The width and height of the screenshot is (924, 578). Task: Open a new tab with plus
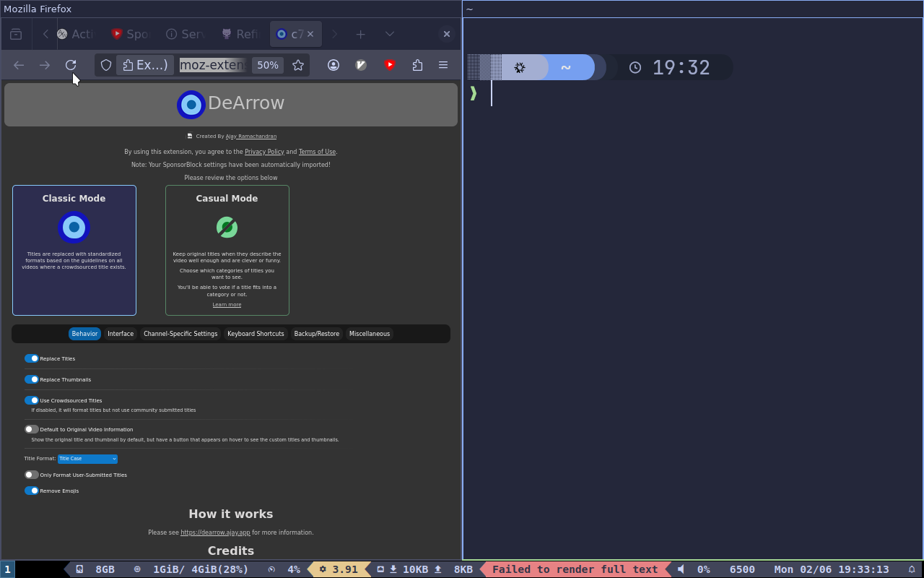click(x=360, y=34)
